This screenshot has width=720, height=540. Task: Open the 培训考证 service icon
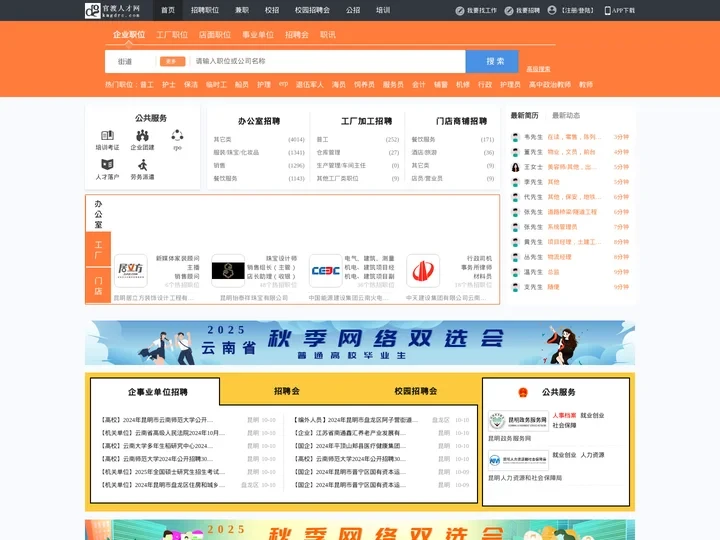coord(107,135)
